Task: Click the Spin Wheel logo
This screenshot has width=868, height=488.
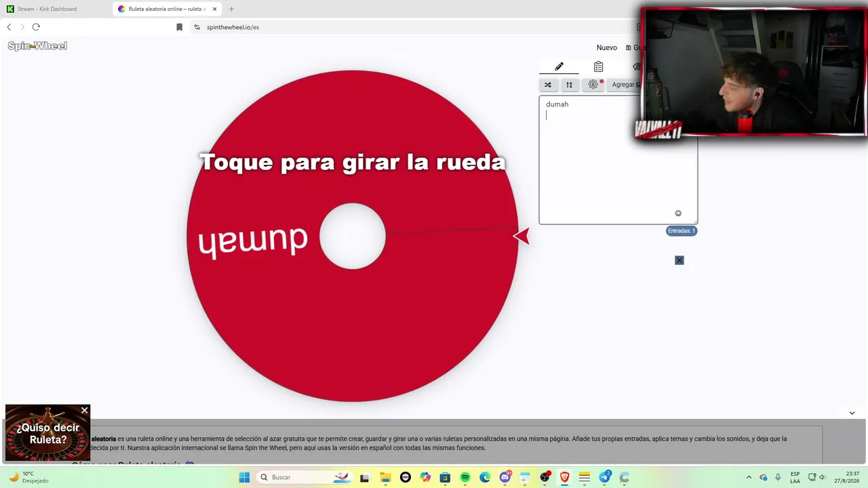Action: coord(37,46)
